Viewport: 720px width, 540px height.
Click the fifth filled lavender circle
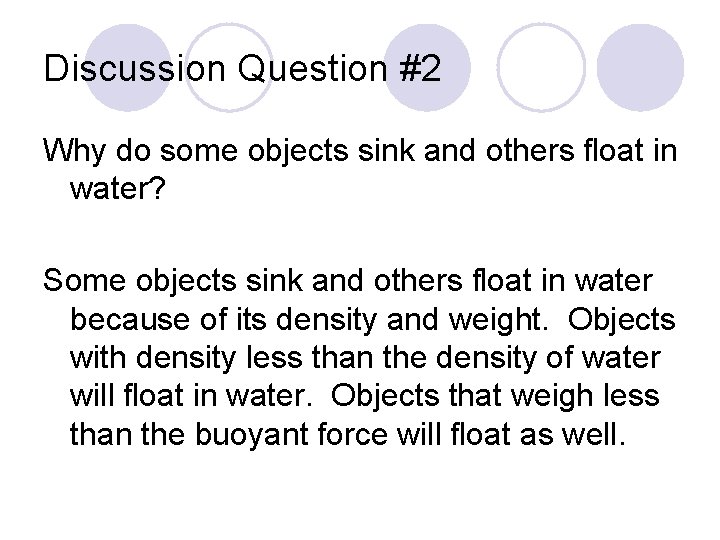(640, 68)
